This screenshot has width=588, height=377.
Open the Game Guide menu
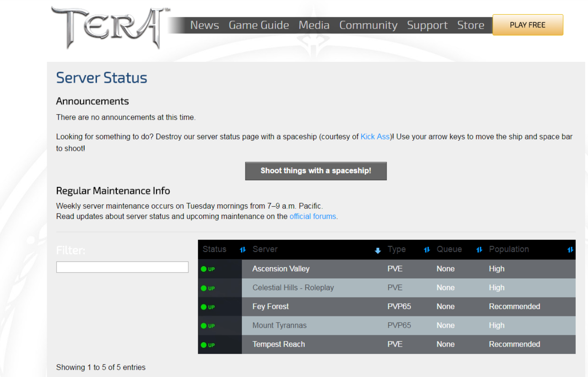(259, 25)
